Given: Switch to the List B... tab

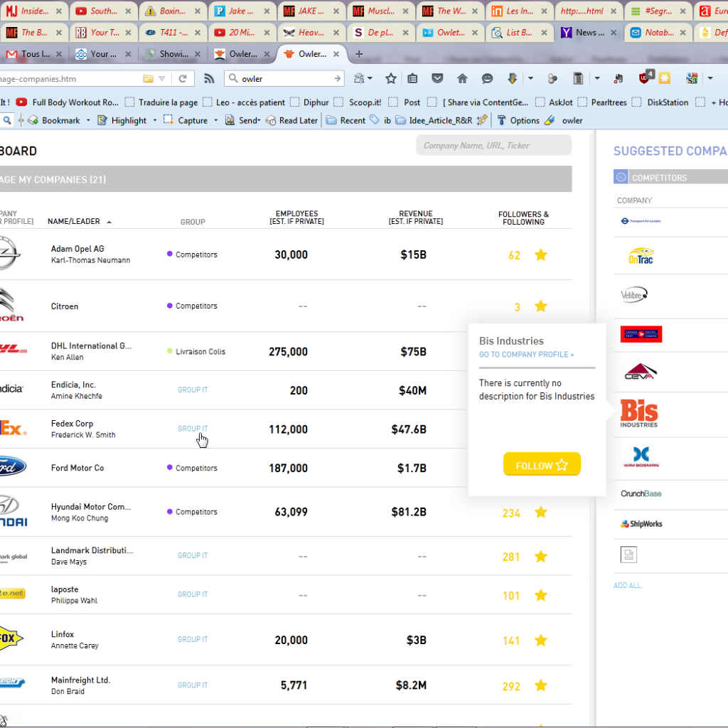Looking at the screenshot, I should tap(519, 33).
